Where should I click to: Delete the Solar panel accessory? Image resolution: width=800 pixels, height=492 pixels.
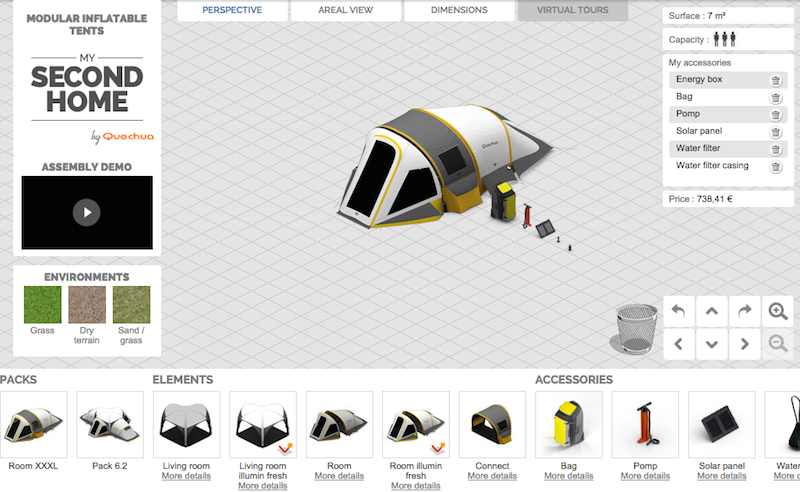click(776, 132)
